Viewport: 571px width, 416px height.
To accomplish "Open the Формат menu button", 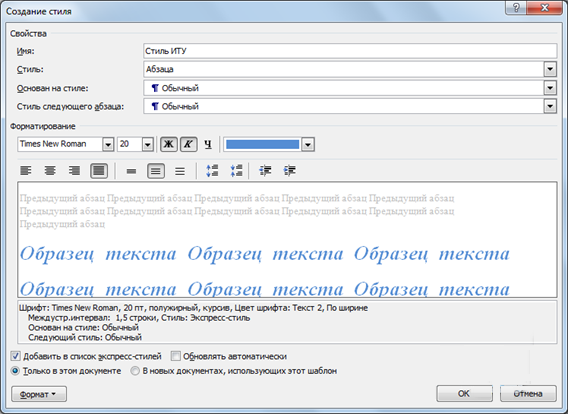I will click(x=39, y=395).
